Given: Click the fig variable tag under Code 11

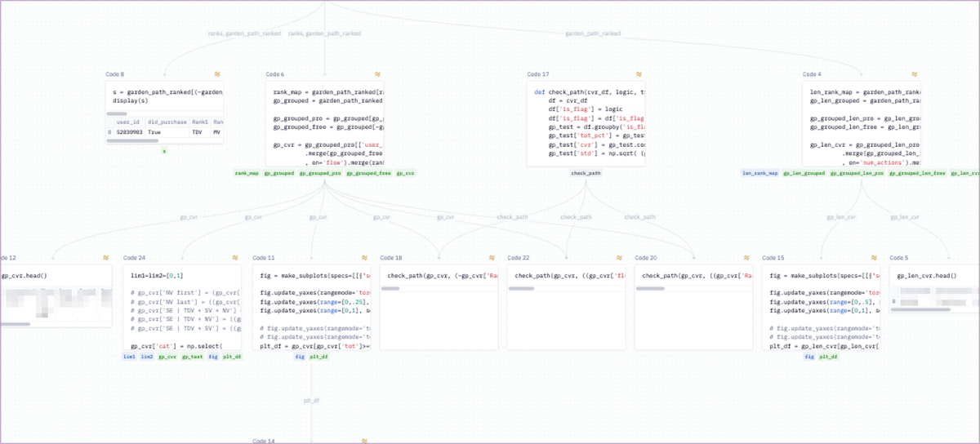Looking at the screenshot, I should 300,357.
